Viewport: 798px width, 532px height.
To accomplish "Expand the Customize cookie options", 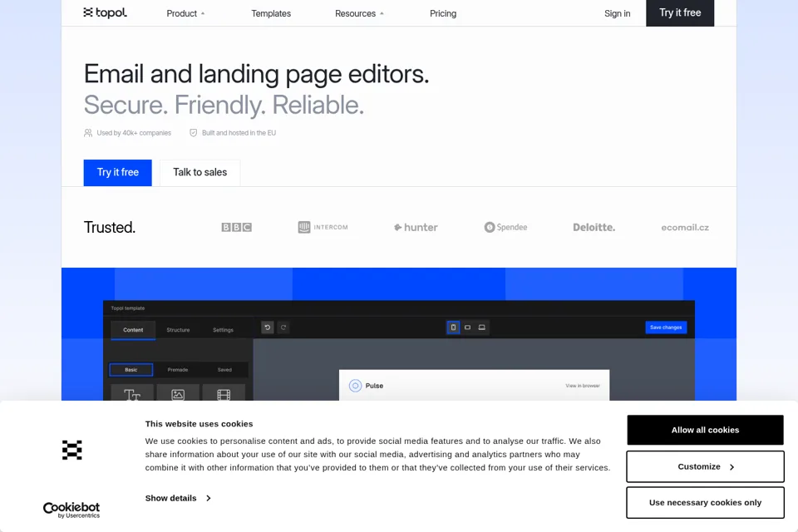I will click(705, 466).
